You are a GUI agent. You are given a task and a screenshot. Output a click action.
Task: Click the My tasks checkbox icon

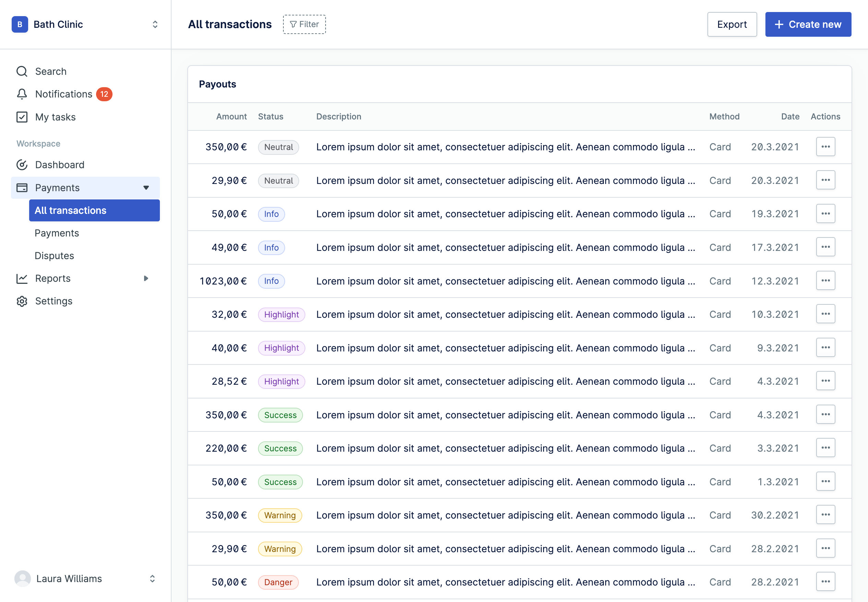click(x=22, y=117)
